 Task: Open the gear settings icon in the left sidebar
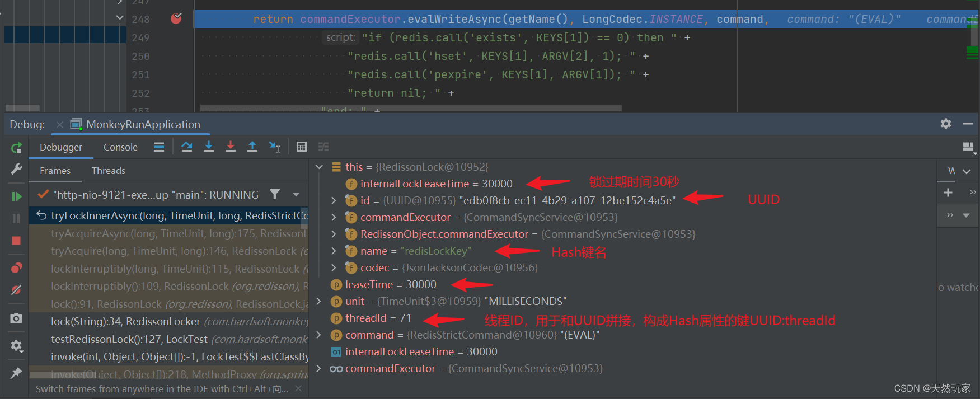[16, 346]
